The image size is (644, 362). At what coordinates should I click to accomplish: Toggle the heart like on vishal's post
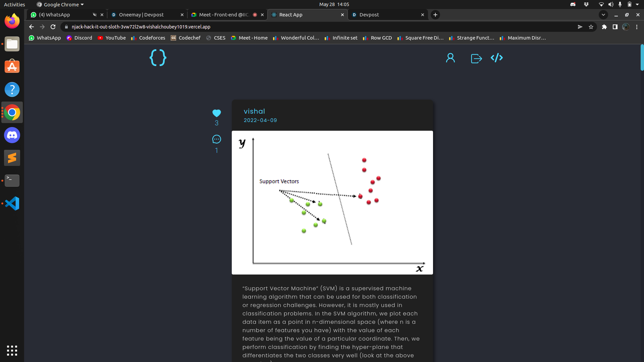pos(217,113)
